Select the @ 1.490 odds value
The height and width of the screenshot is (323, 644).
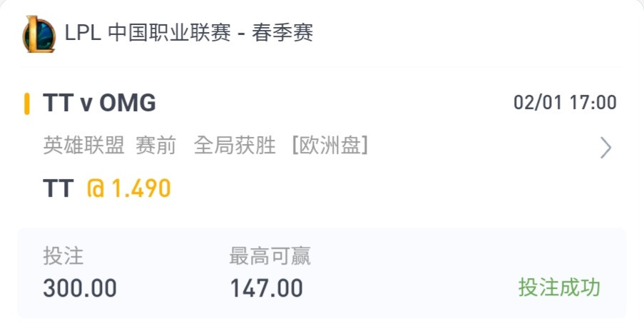point(128,188)
